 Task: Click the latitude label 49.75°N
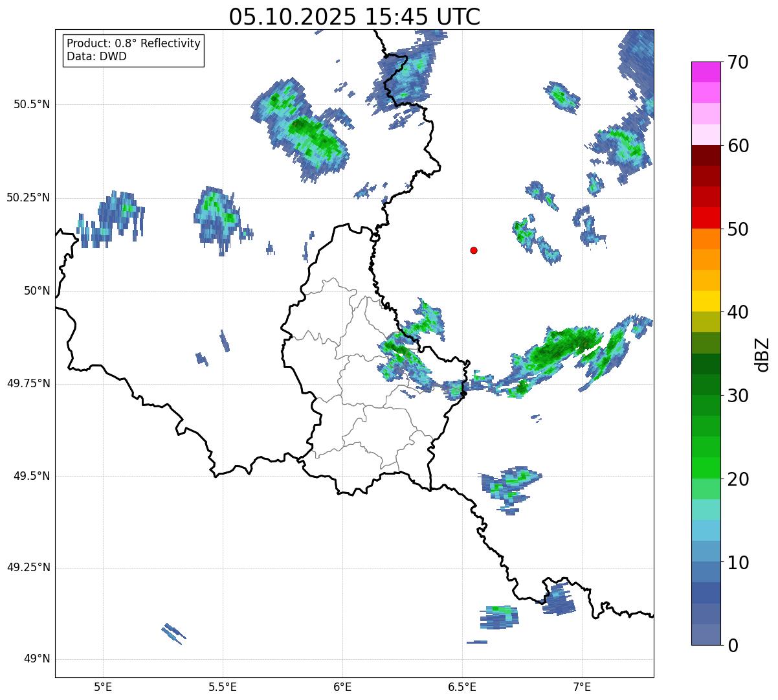(28, 384)
